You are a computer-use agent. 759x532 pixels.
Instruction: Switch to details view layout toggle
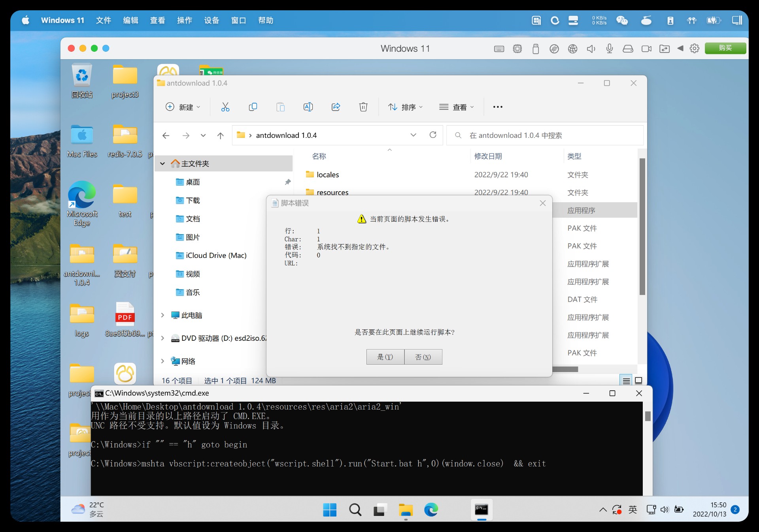626,381
